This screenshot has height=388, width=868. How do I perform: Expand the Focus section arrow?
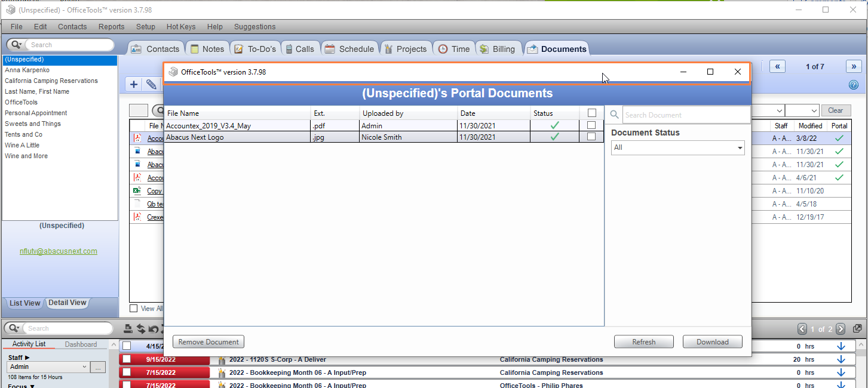tap(32, 386)
